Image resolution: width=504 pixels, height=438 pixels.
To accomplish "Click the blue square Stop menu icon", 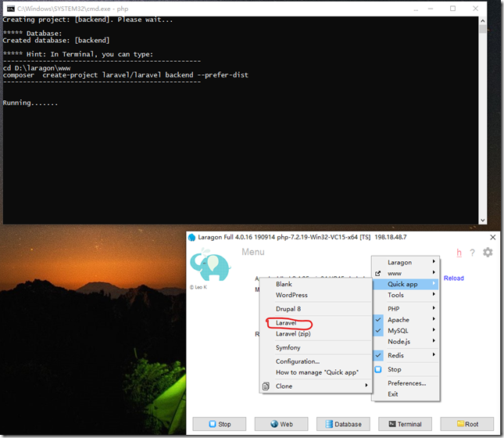I will (x=378, y=369).
